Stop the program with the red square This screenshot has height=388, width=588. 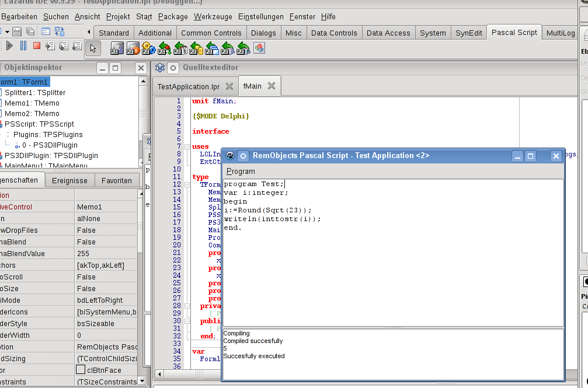(37, 46)
